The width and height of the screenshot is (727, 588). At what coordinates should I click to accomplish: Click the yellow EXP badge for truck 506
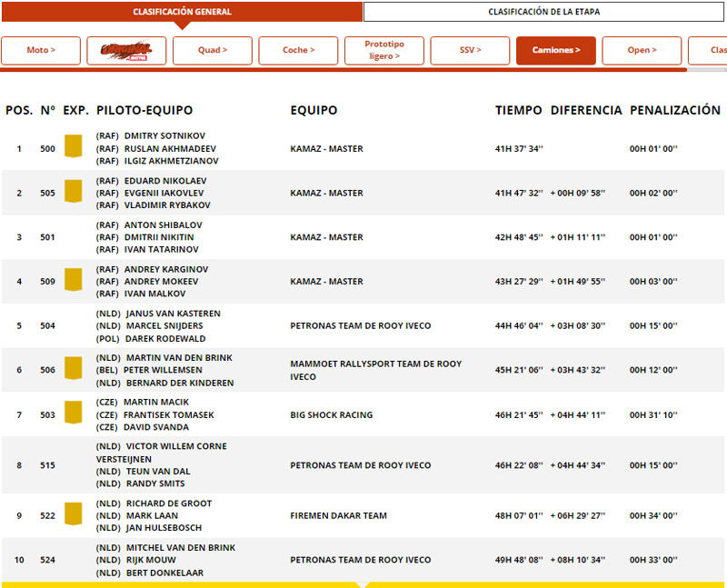click(73, 369)
